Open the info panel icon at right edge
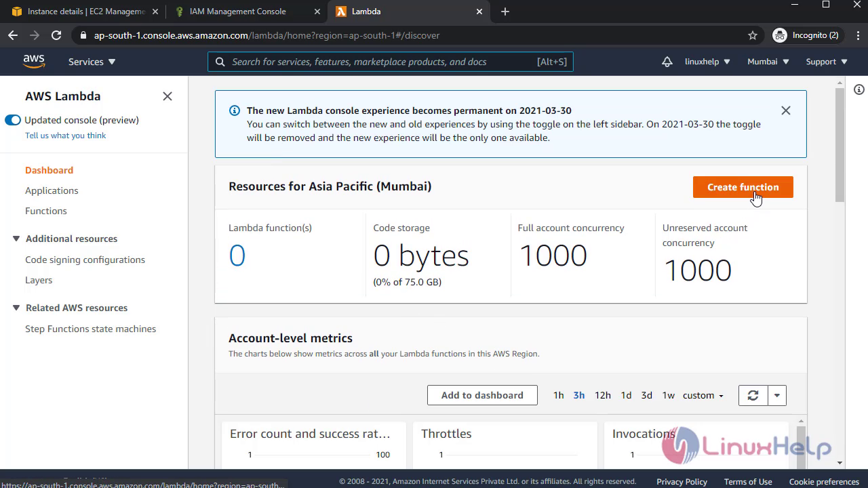 point(859,89)
